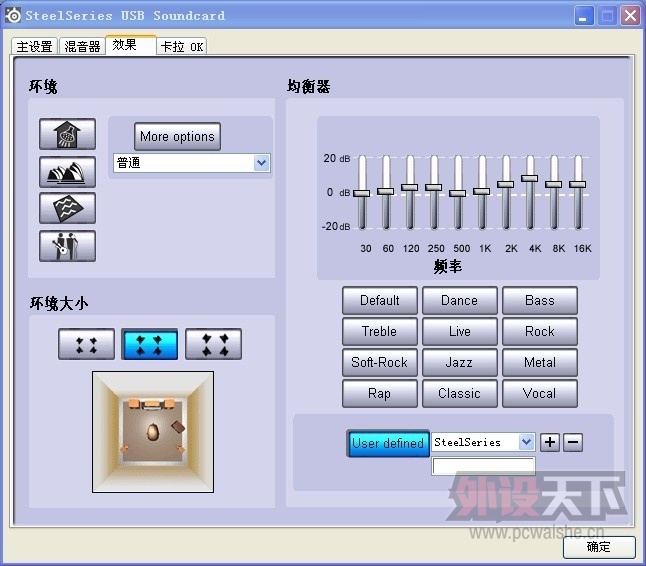
Task: Click the 1K equalizer slider handle
Action: [482, 192]
